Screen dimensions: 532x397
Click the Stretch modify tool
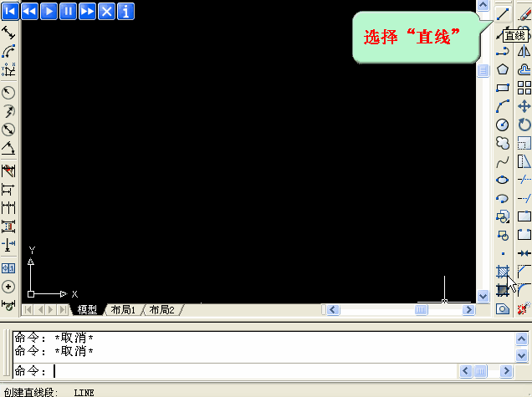(524, 161)
